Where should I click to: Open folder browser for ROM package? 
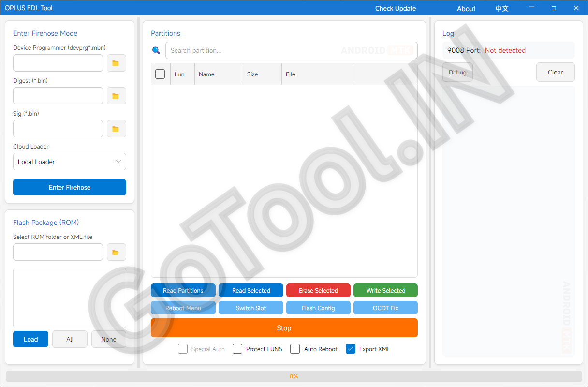click(116, 252)
